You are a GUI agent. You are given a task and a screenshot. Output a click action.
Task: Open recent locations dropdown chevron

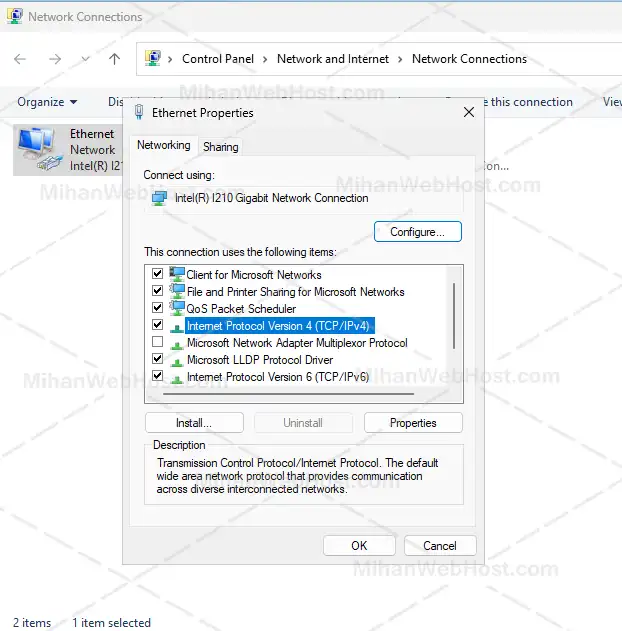(x=85, y=59)
